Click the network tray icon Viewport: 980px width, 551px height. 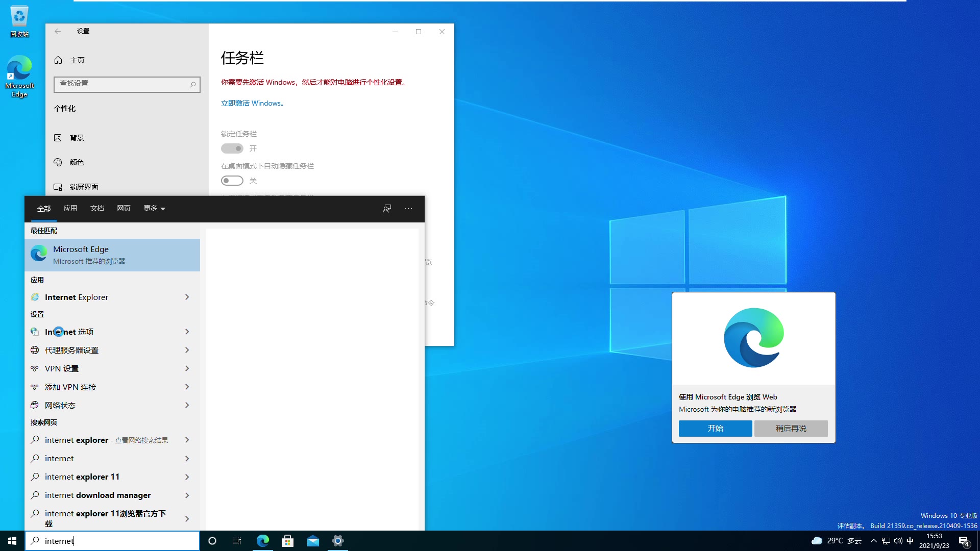[886, 541]
